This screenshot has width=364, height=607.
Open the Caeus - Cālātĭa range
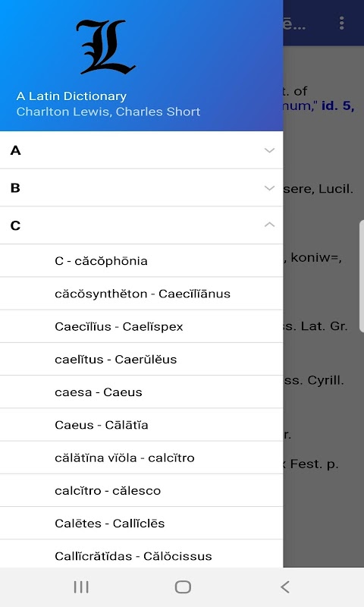[x=141, y=425]
